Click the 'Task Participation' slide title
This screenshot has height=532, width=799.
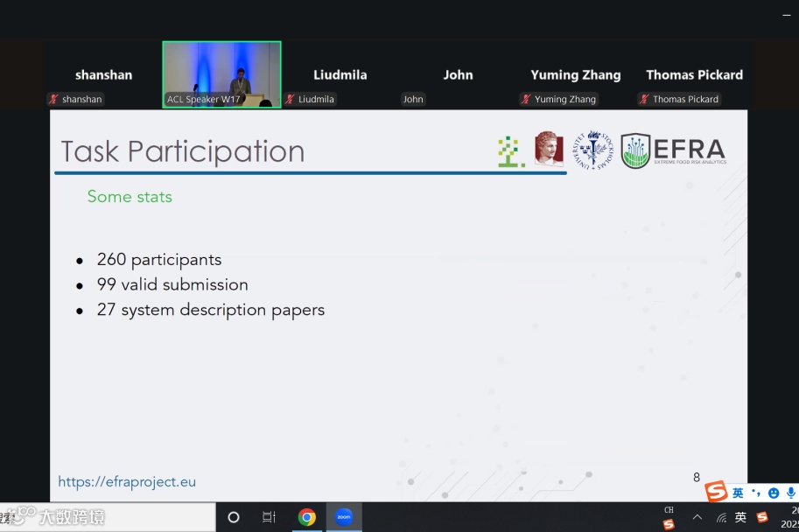[183, 151]
